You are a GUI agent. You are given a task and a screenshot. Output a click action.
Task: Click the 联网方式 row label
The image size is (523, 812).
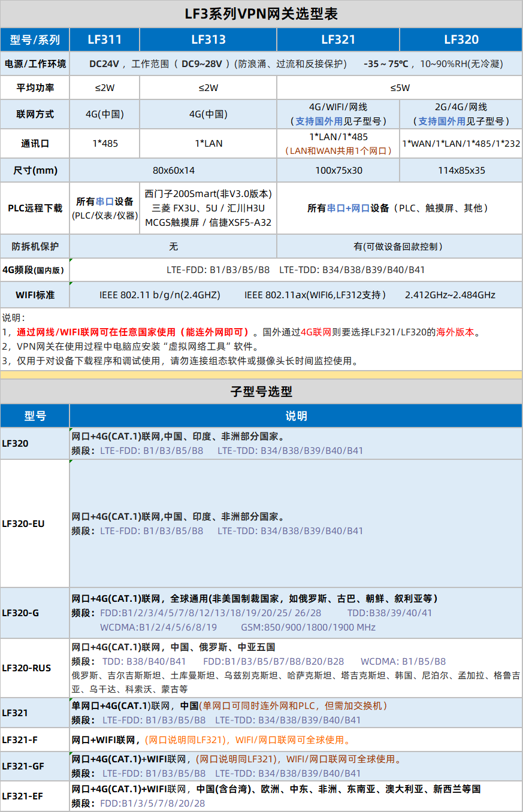pos(35,114)
